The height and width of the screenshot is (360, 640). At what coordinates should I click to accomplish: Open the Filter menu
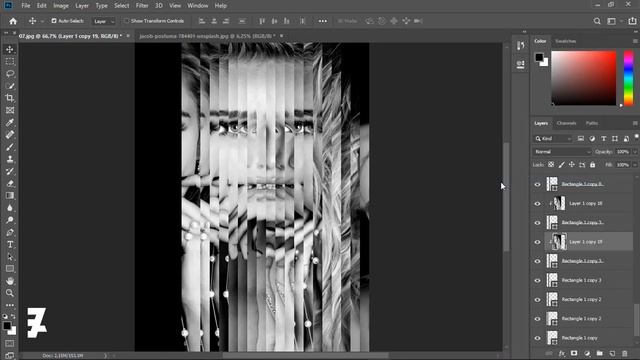click(142, 6)
